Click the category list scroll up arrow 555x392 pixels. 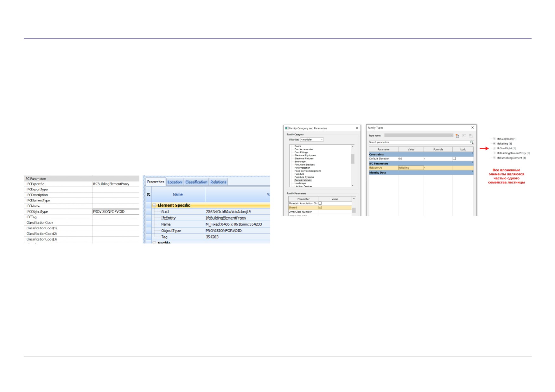pyautogui.click(x=353, y=147)
